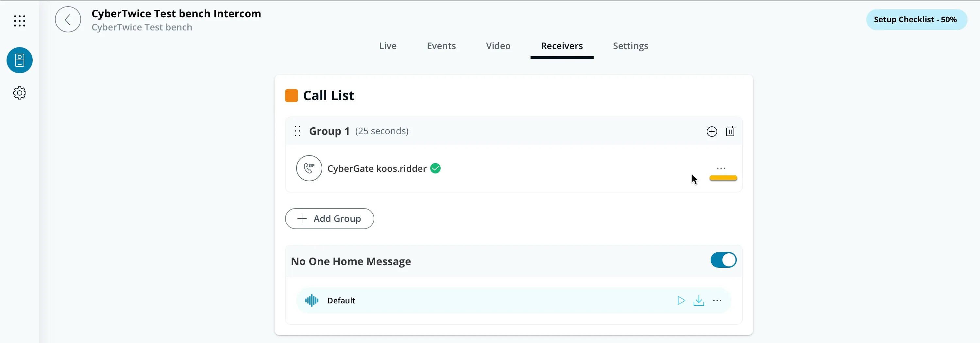Open the Settings tab
The image size is (980, 343).
coord(630,46)
